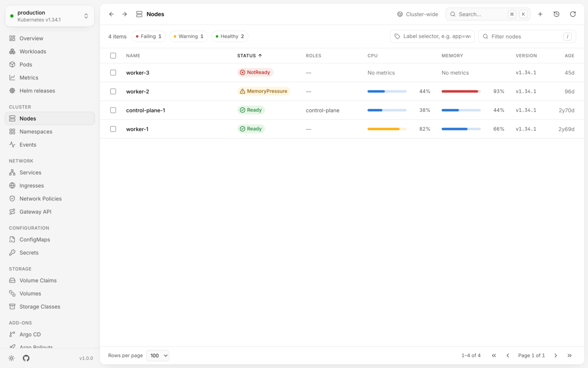Go to next page chevron
The image size is (588, 368).
point(556,356)
